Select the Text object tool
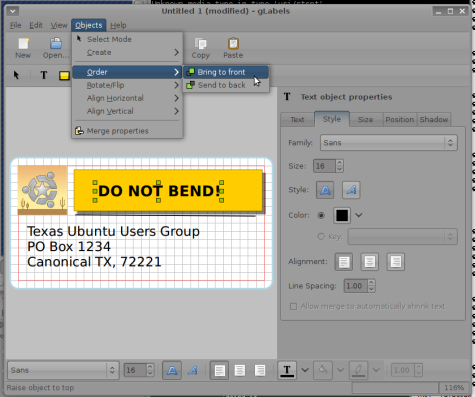Screen dimensions: 475x397 (x=44, y=75)
